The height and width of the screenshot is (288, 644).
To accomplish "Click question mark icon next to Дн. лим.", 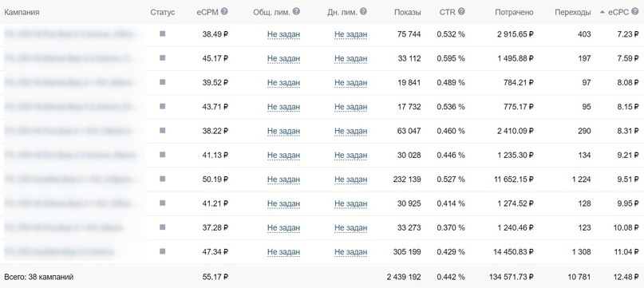I will 363,11.
